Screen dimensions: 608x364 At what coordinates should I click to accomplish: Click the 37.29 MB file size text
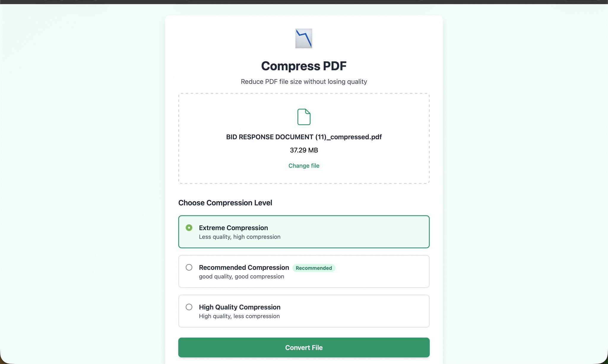[x=304, y=150]
